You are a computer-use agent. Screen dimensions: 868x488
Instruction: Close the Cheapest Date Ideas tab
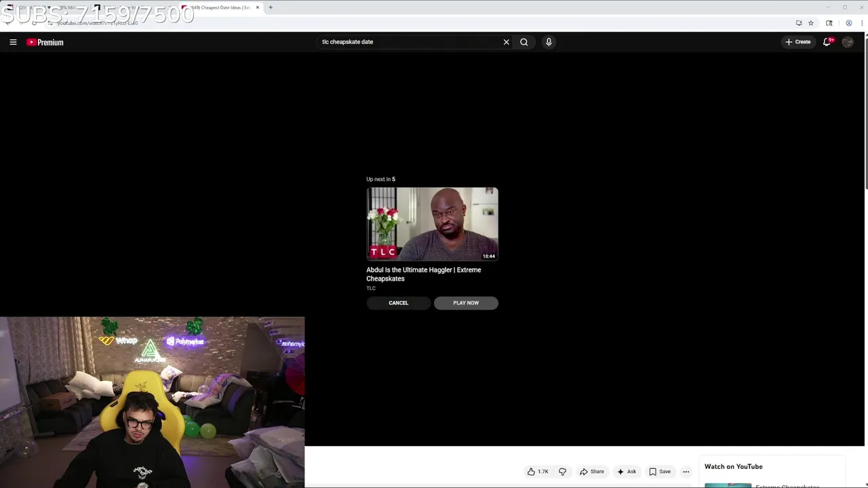[x=258, y=7]
